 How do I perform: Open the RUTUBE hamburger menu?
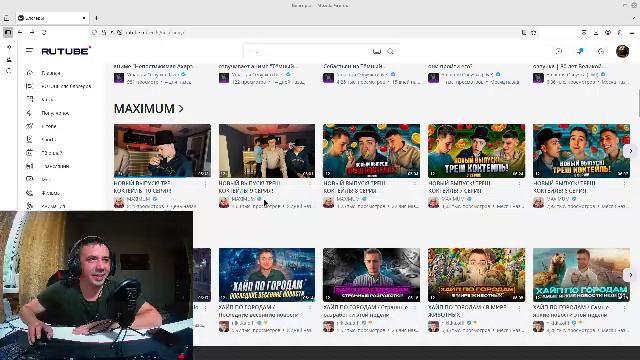tap(29, 51)
